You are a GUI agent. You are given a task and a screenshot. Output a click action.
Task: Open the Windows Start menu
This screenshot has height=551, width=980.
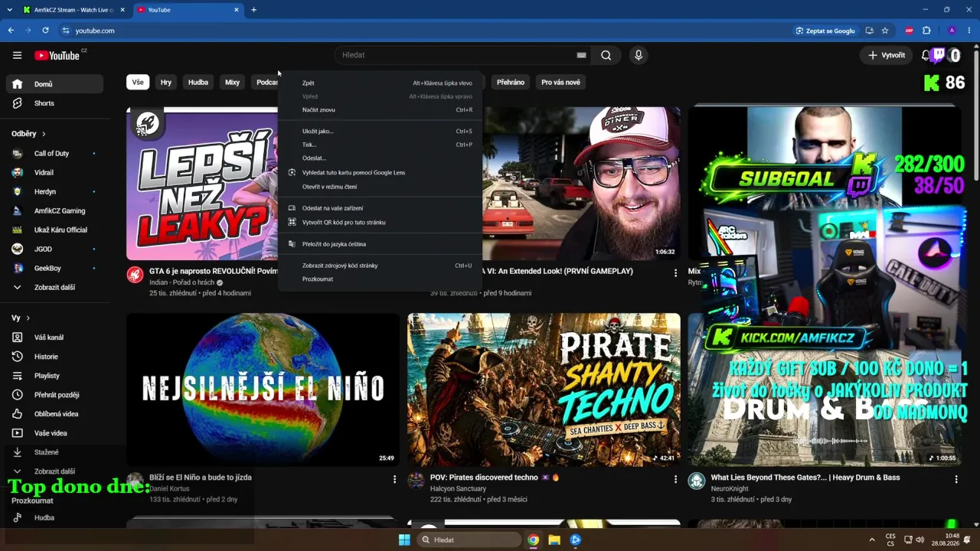pos(404,540)
